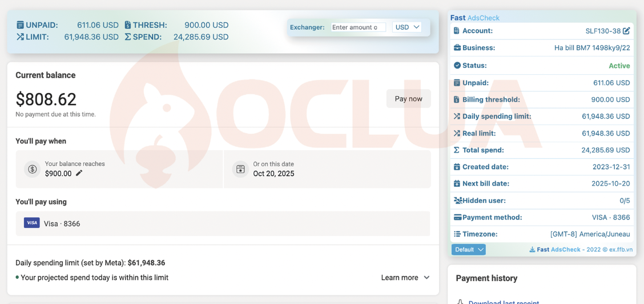Click the shuffle icon beside Daily spending limit
This screenshot has width=644, height=304.
[457, 116]
